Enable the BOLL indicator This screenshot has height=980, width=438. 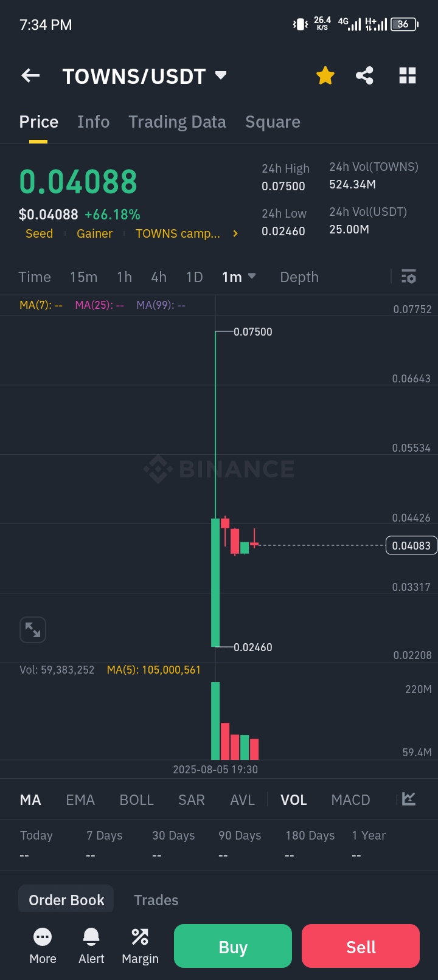[x=136, y=799]
